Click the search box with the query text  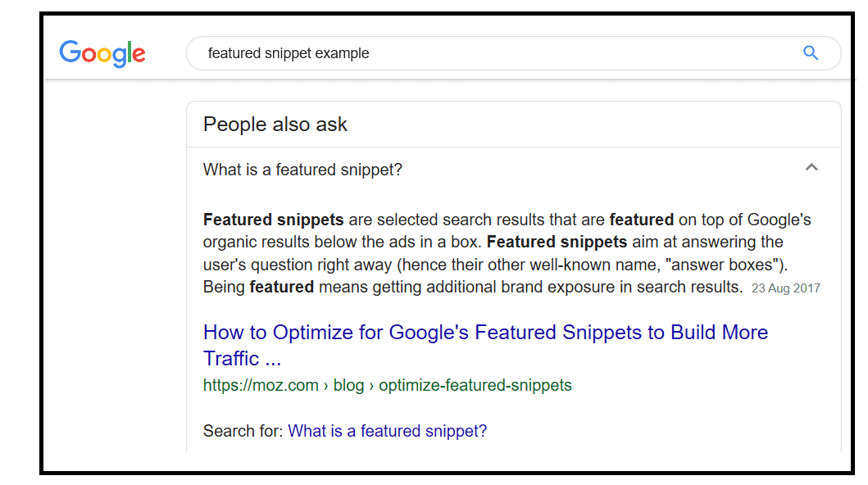pyautogui.click(x=514, y=53)
